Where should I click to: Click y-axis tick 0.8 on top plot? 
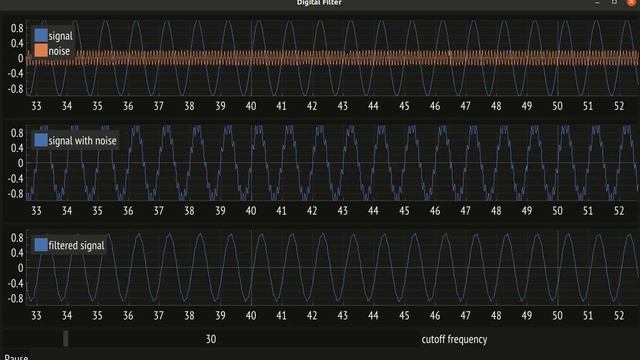tap(17, 28)
